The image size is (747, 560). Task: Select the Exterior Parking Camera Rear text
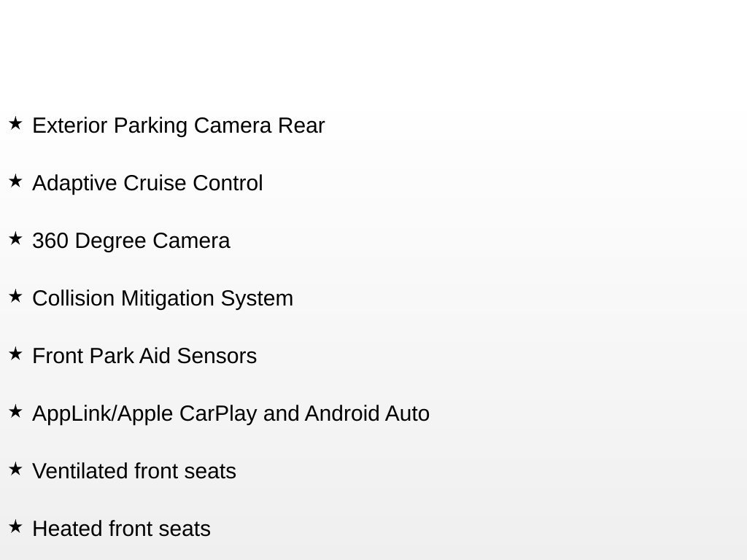(x=179, y=126)
